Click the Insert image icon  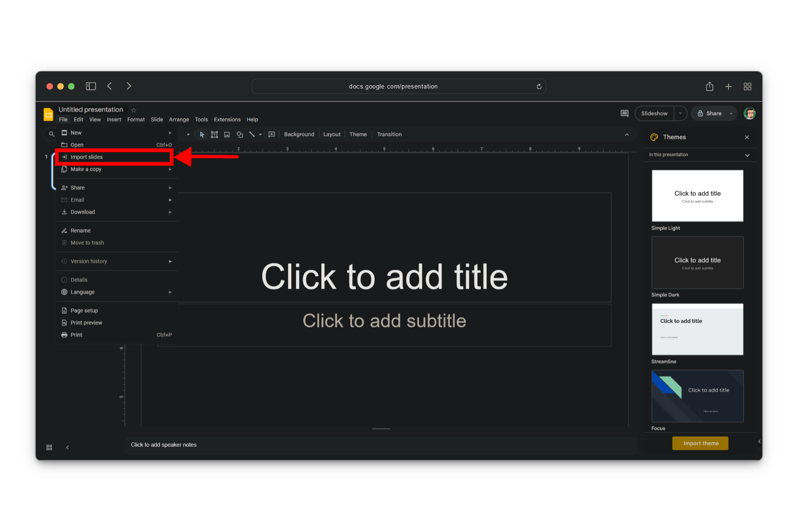click(x=227, y=134)
